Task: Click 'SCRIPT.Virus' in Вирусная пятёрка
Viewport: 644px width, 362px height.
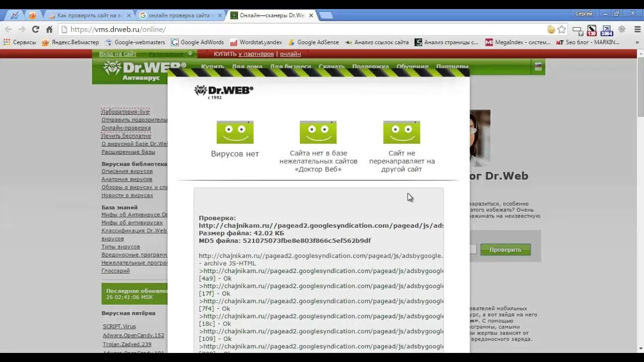Action: [x=119, y=326]
